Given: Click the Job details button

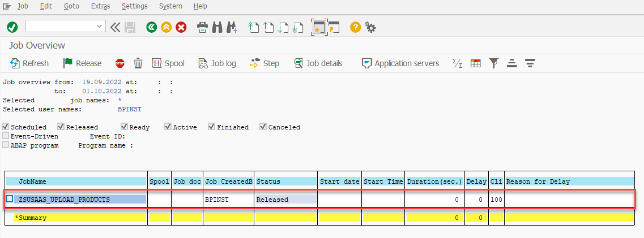Looking at the screenshot, I should (318, 63).
